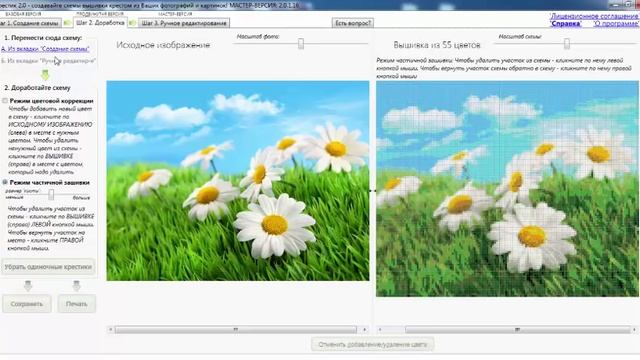
Task: Click the arrow icon above 'Печать'
Action: tap(76, 286)
